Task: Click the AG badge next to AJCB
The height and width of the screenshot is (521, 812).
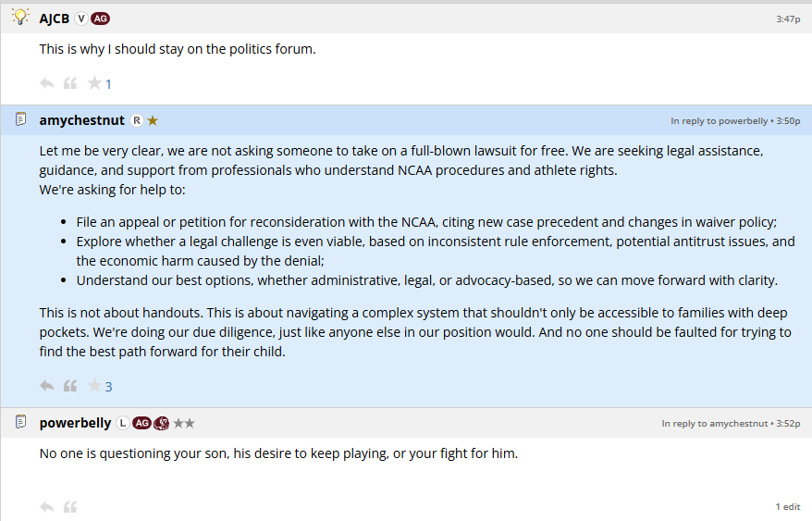Action: tap(101, 19)
